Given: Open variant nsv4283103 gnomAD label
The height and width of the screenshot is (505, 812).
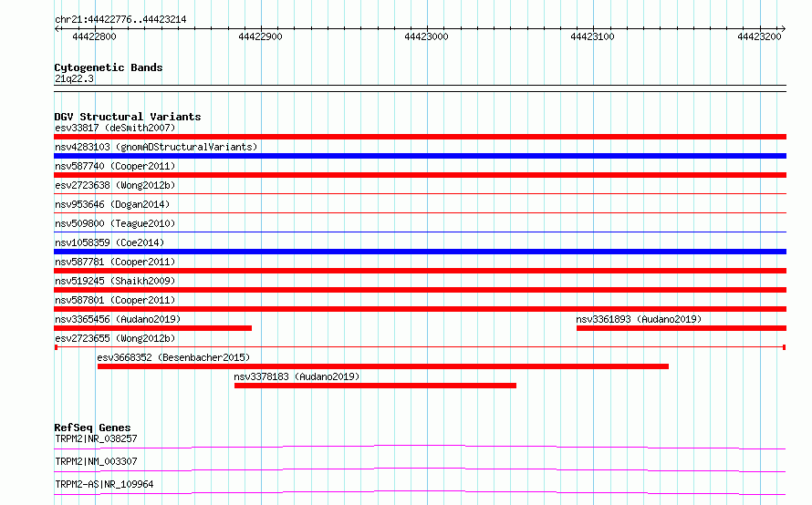Looking at the screenshot, I should coord(156,147).
